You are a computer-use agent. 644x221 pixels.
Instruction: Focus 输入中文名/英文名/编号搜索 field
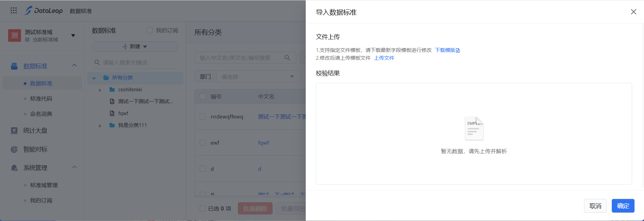coord(241,58)
